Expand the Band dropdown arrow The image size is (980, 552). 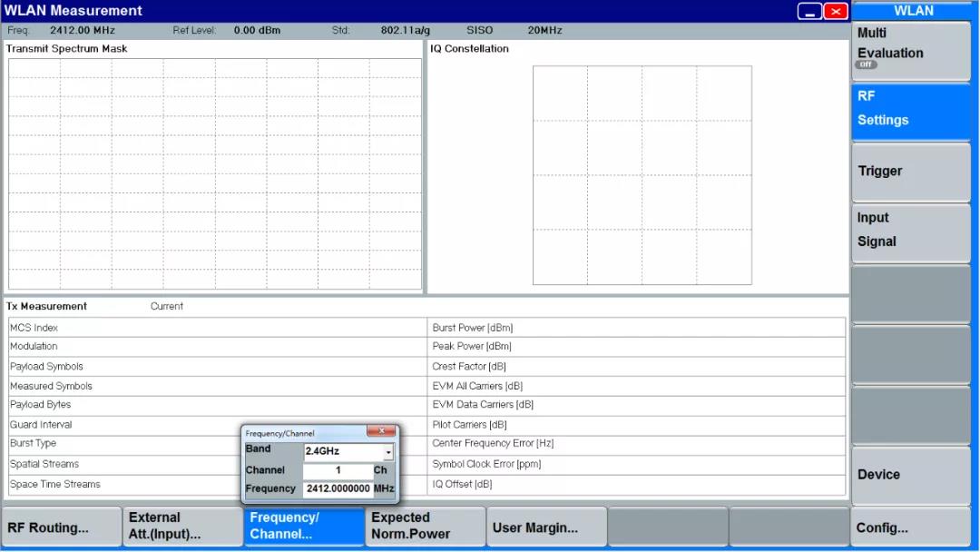point(388,452)
